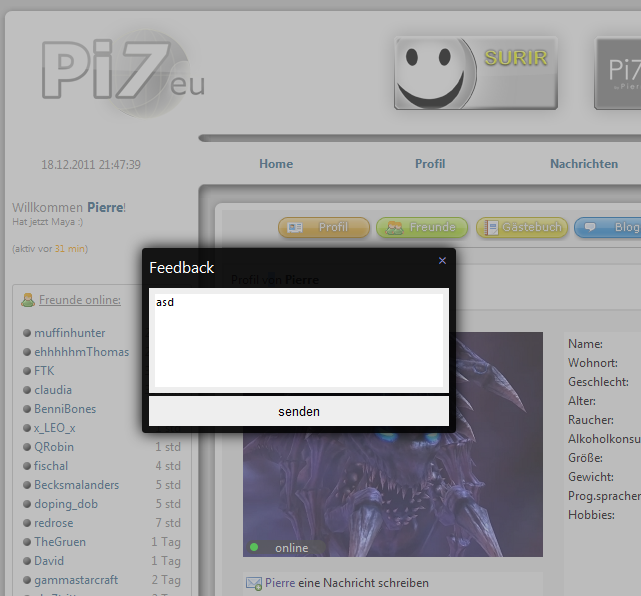Open the Home menu item
The height and width of the screenshot is (596, 641).
276,164
